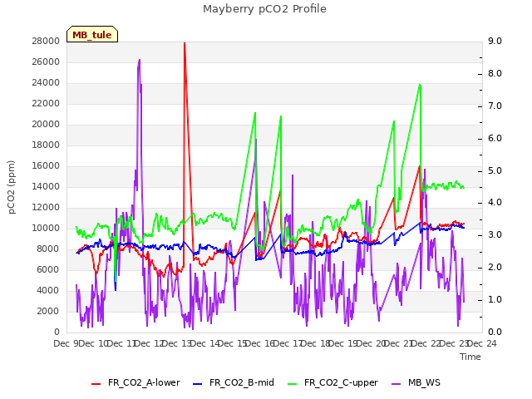532x399 pixels.
Task: Click the purple MB_WS legend swatch
Action: pos(396,384)
